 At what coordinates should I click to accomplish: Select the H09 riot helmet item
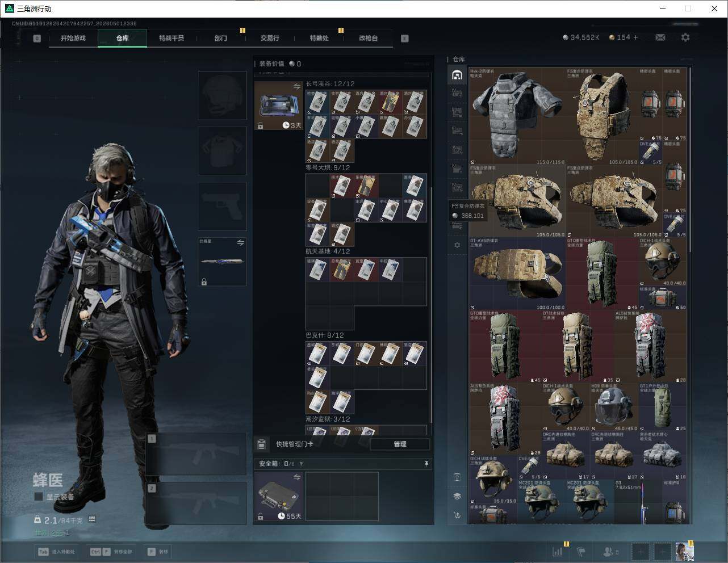614,407
